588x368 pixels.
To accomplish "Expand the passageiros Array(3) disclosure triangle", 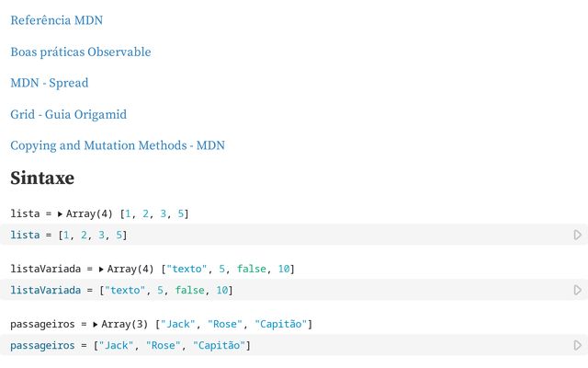I will point(96,324).
